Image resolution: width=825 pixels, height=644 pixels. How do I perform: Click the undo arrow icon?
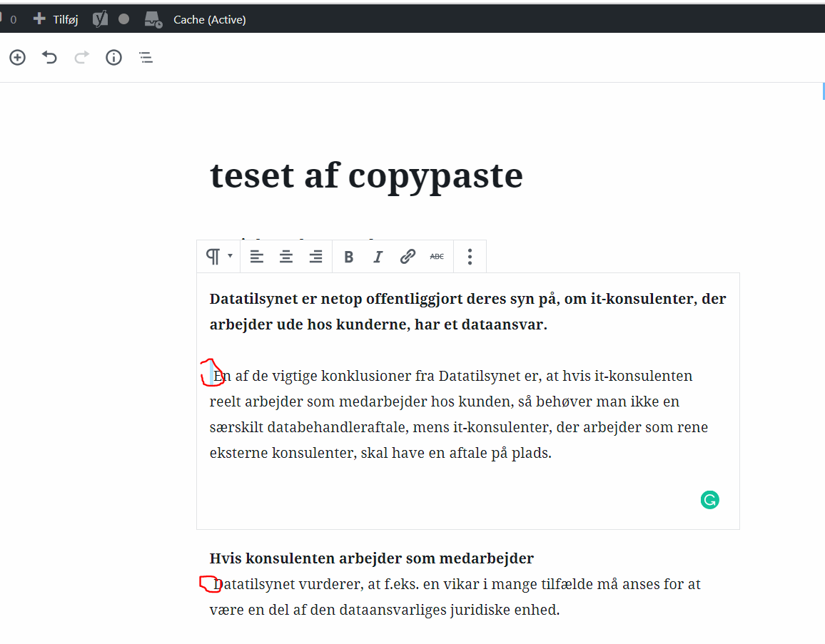coord(49,57)
